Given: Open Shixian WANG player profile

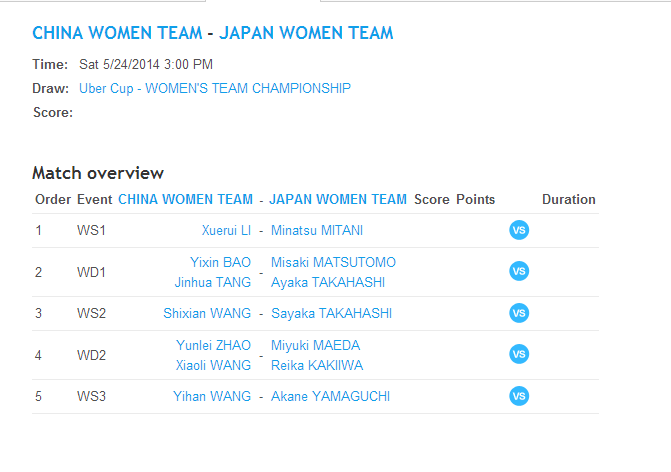Looking at the screenshot, I should point(207,313).
